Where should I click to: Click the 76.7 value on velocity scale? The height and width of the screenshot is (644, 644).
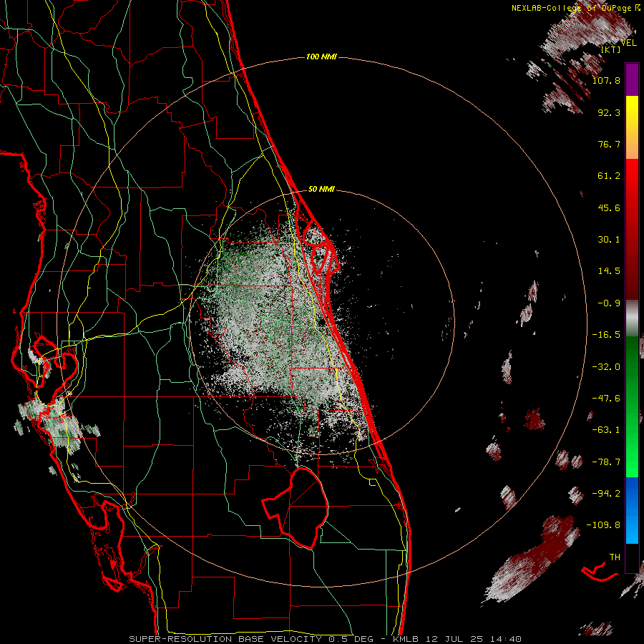click(609, 144)
